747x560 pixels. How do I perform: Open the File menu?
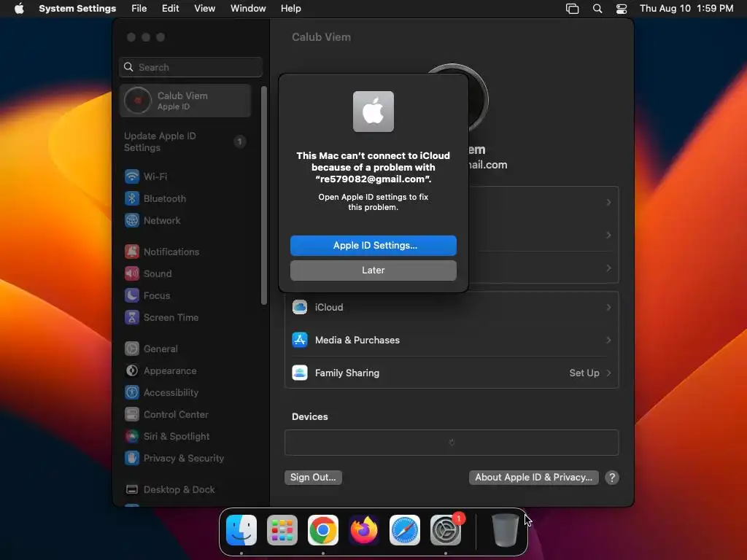pyautogui.click(x=139, y=9)
